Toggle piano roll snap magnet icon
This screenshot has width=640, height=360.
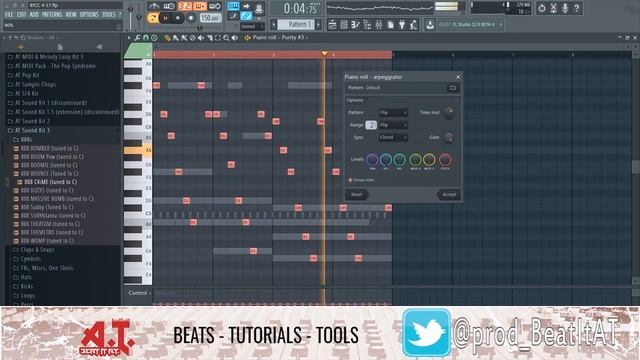(146, 38)
